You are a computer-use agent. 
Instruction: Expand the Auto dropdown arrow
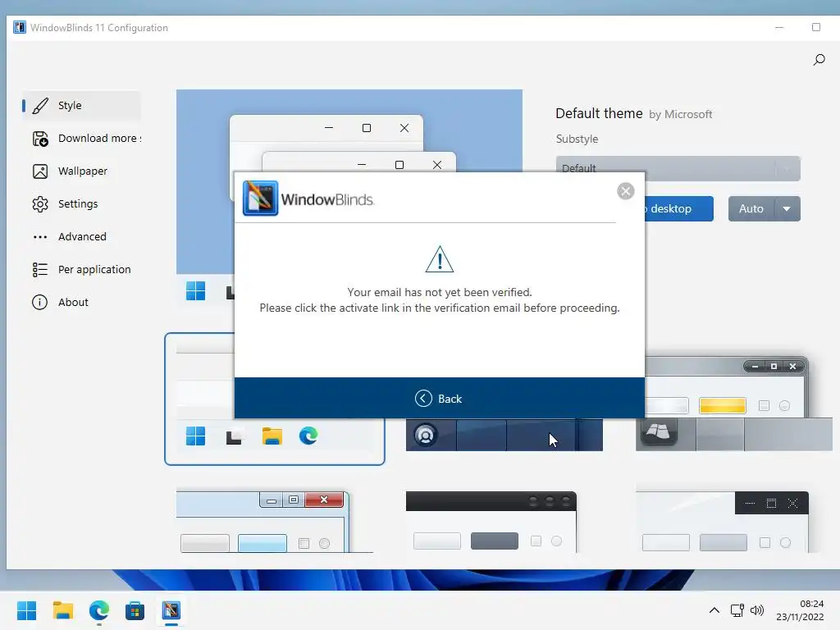coord(787,208)
